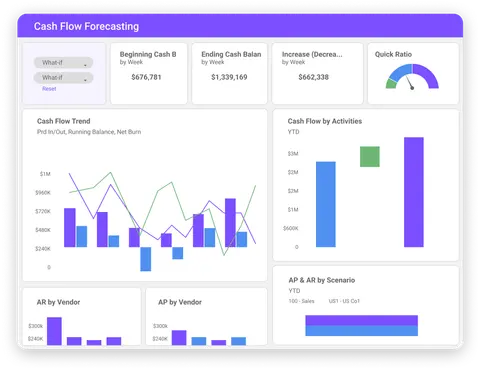This screenshot has height=370, width=480.
Task: Click the Cash Flow Forecasting header title
Action: (86, 26)
